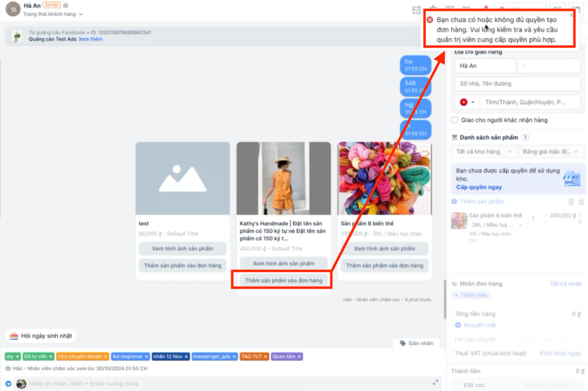Click the plus icon beside Thêm sản phẩm
This screenshot has width=588, height=391.
click(x=454, y=201)
